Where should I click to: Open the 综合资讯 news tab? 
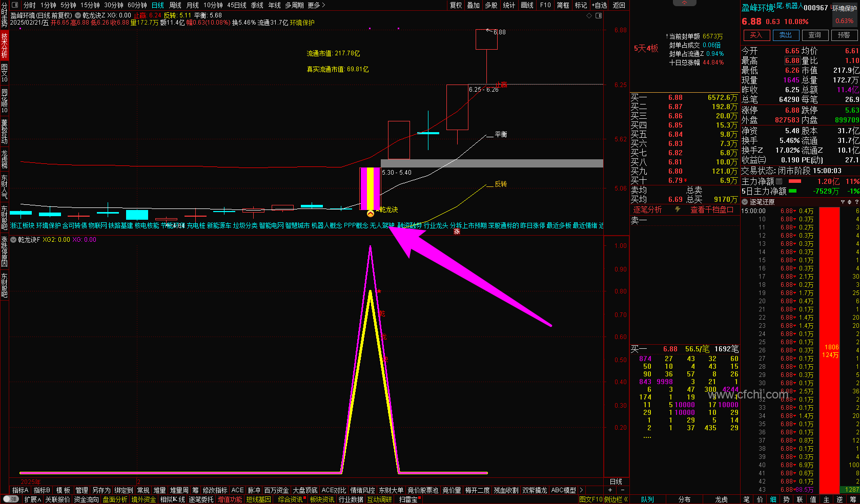coord(291,499)
